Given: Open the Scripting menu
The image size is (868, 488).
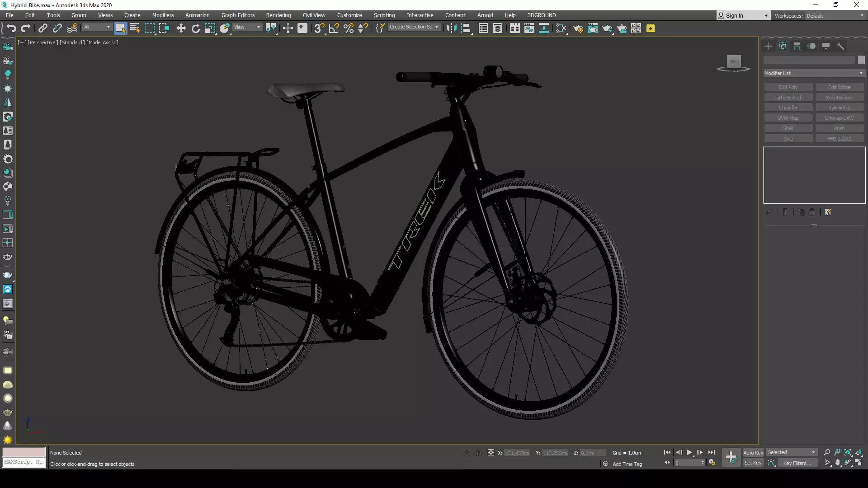Looking at the screenshot, I should tap(384, 15).
